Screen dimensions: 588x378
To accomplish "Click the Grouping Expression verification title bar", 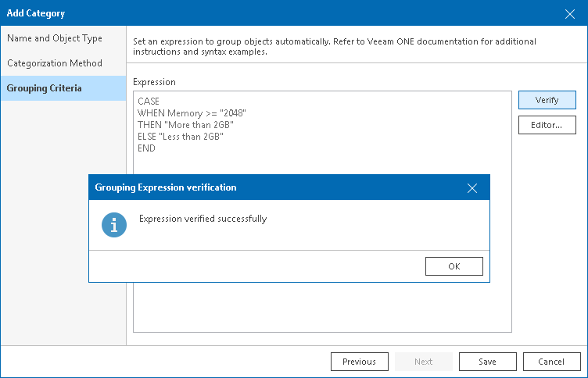I will click(x=235, y=188).
